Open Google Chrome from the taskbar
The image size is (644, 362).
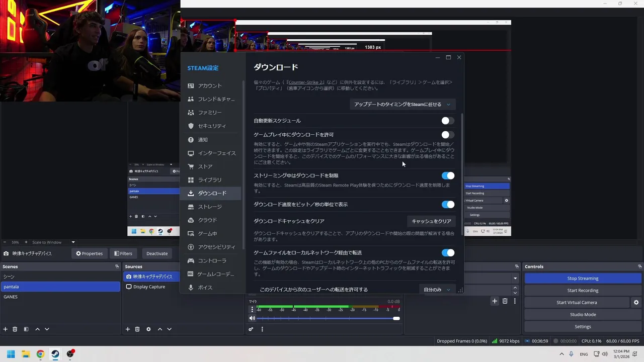click(40, 354)
